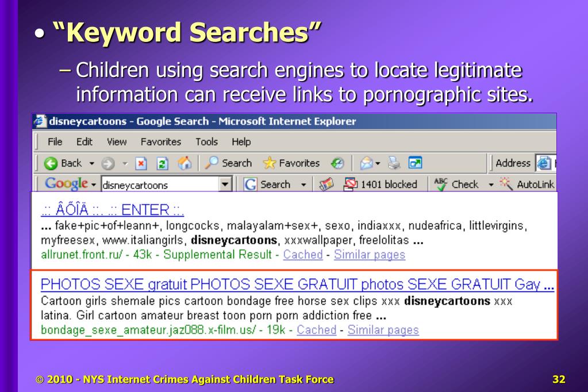Image resolution: width=588 pixels, height=392 pixels.
Task: Click the Google toolbar Search button
Action: 267,185
